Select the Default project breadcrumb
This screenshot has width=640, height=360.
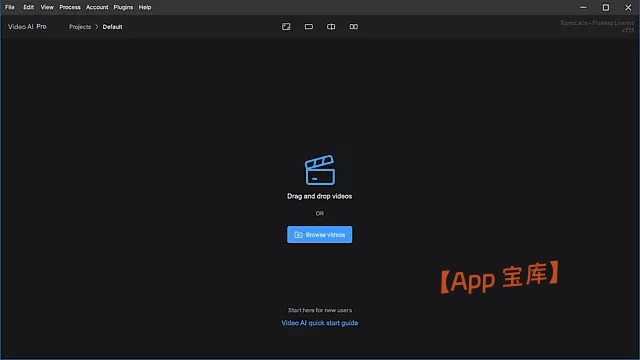(x=112, y=27)
